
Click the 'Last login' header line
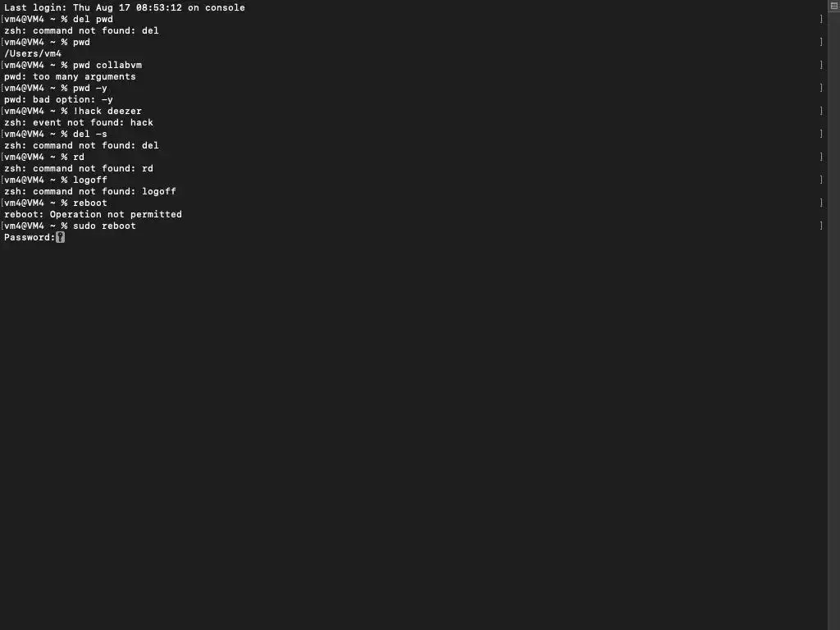(125, 7)
